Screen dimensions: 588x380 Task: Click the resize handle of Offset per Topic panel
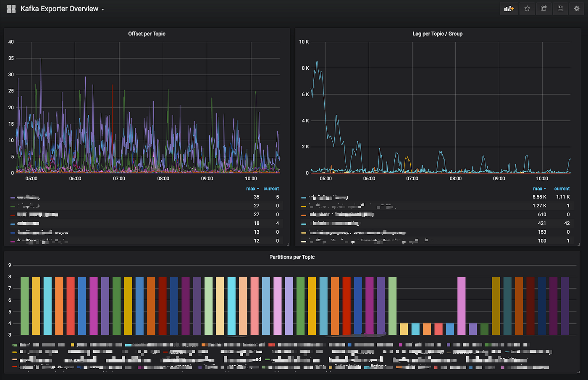(288, 244)
